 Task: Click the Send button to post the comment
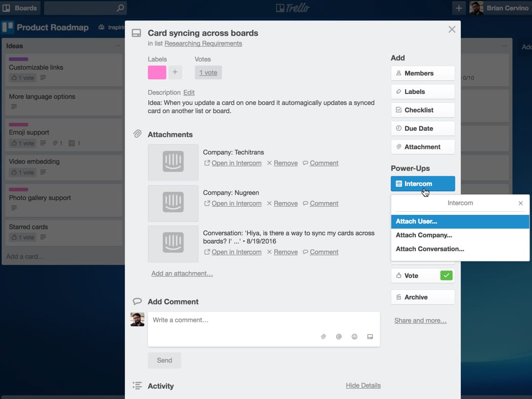tap(164, 360)
